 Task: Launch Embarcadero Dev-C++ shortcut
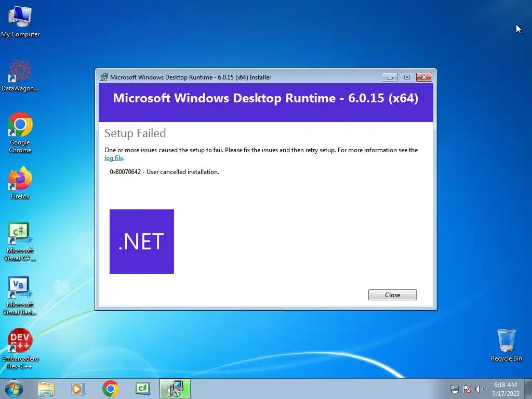click(20, 349)
